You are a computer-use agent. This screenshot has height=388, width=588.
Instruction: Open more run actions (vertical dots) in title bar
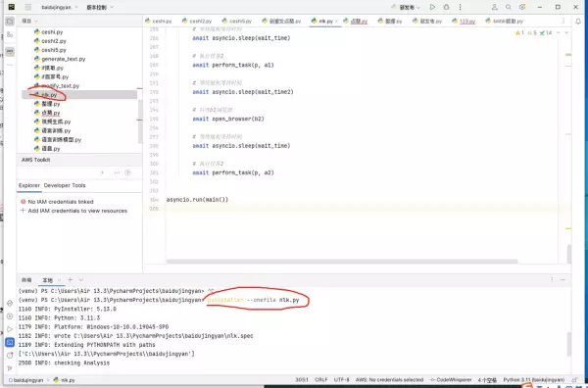[x=460, y=7]
